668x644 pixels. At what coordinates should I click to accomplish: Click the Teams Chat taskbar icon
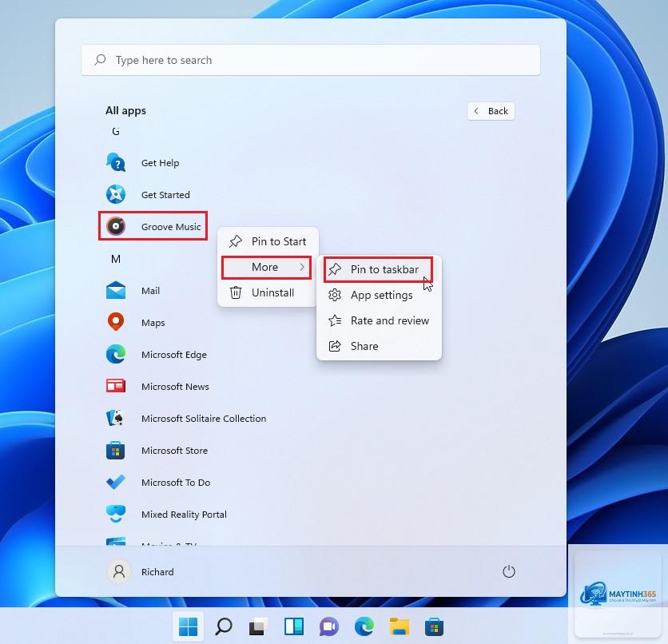click(x=329, y=626)
